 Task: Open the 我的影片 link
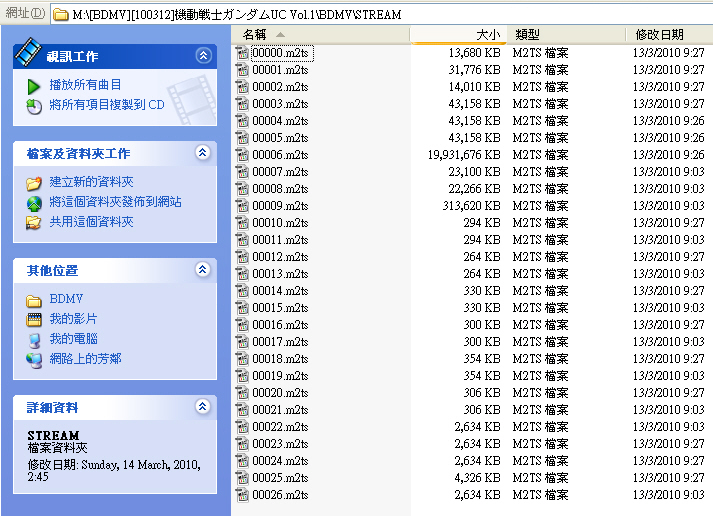tap(73, 319)
